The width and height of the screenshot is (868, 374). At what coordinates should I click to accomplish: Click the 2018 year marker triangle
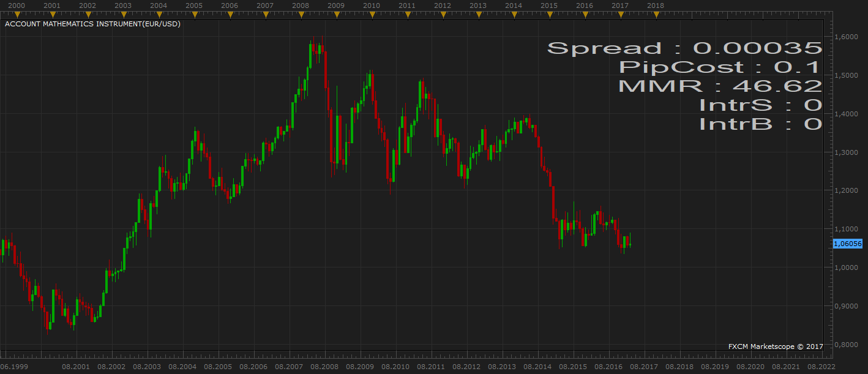tap(656, 15)
